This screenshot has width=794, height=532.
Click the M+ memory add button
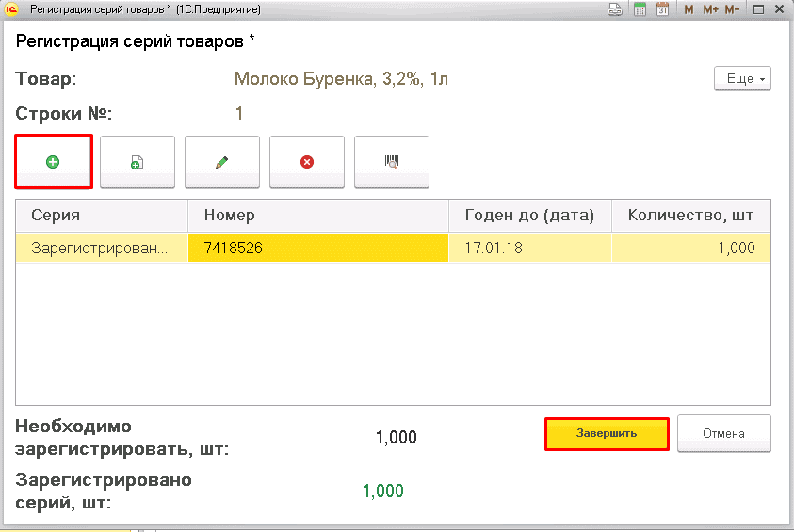pos(710,9)
